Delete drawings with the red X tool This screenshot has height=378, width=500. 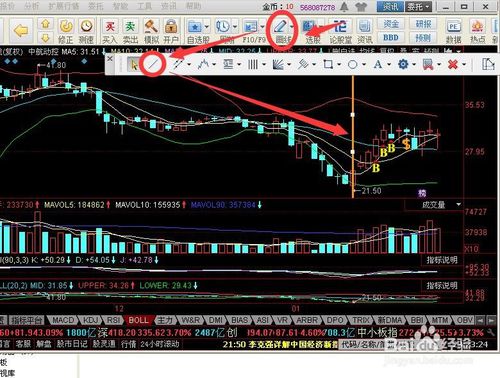[453, 64]
